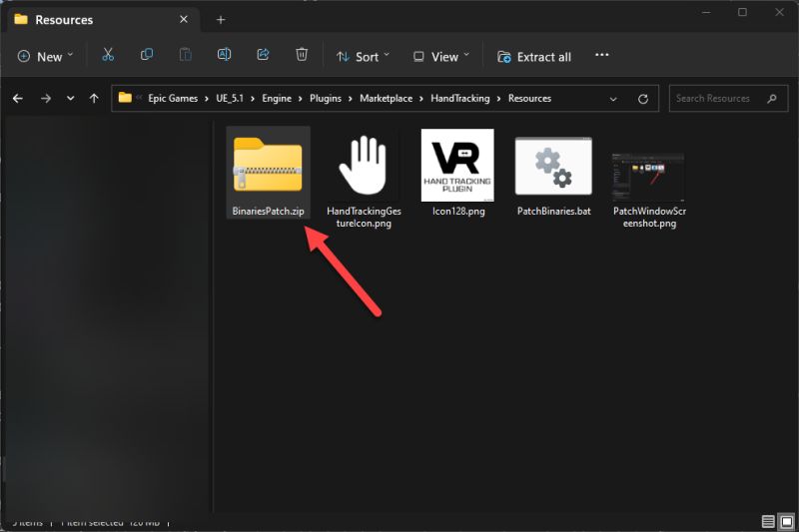Click the Cut scissors icon
799x532 pixels.
108,55
